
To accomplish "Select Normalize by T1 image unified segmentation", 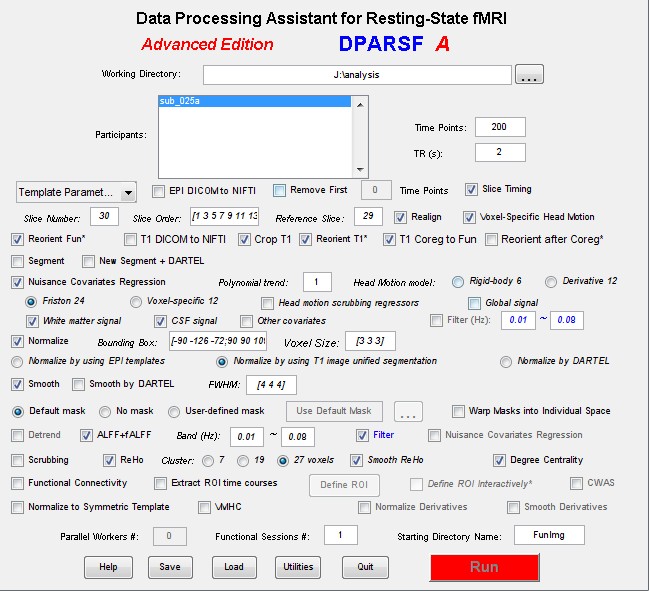I will [222, 362].
